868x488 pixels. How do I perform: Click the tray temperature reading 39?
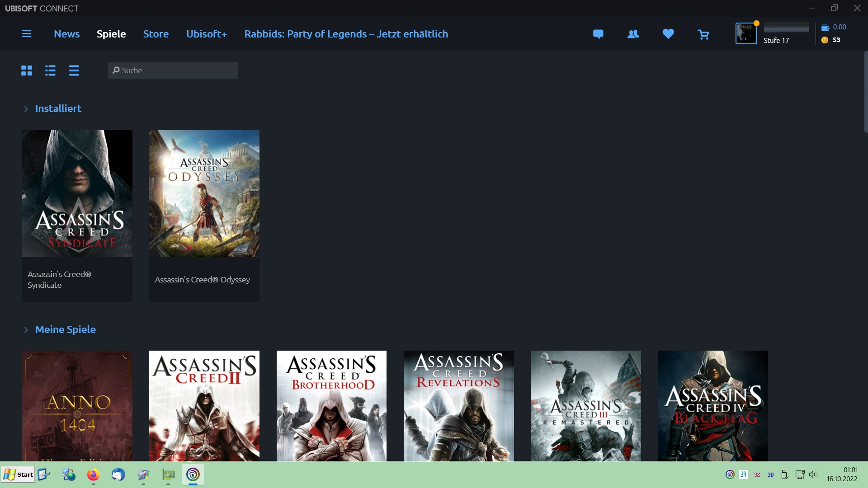[743, 474]
